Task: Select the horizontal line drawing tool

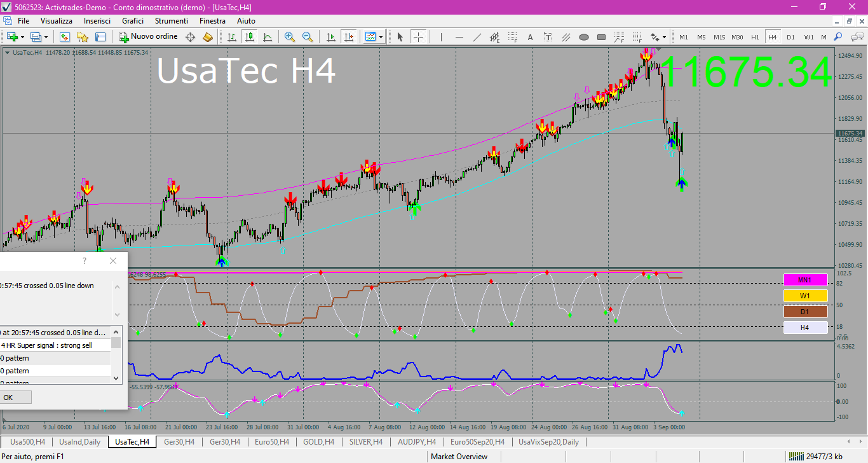Action: pos(459,37)
